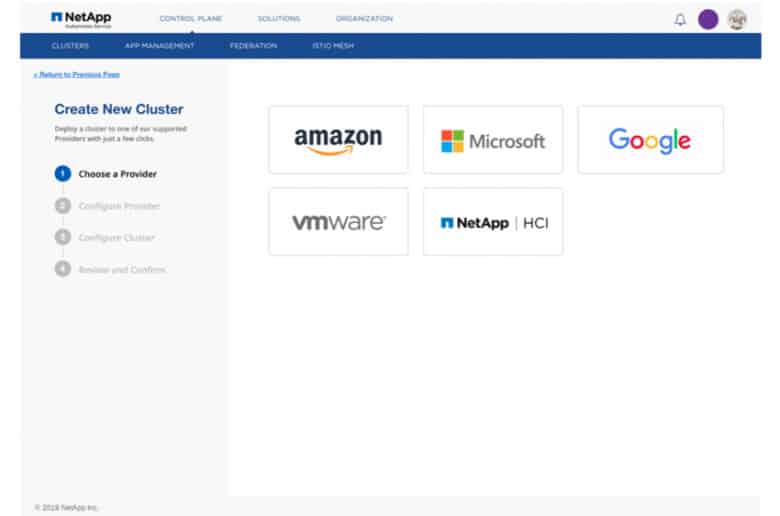Open the Control Plane menu
The height and width of the screenshot is (516, 780).
[x=191, y=19]
